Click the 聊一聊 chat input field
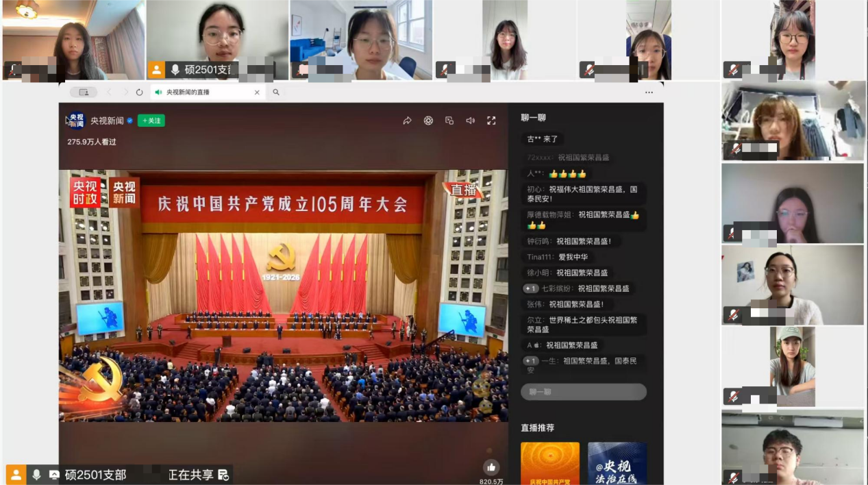 (x=584, y=392)
